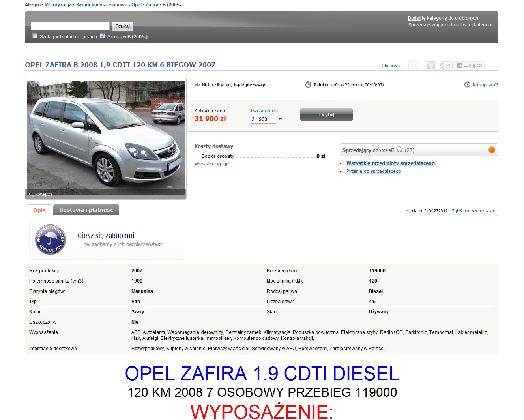
Task: Expand the orange seller panel arrow
Action: 492,150
